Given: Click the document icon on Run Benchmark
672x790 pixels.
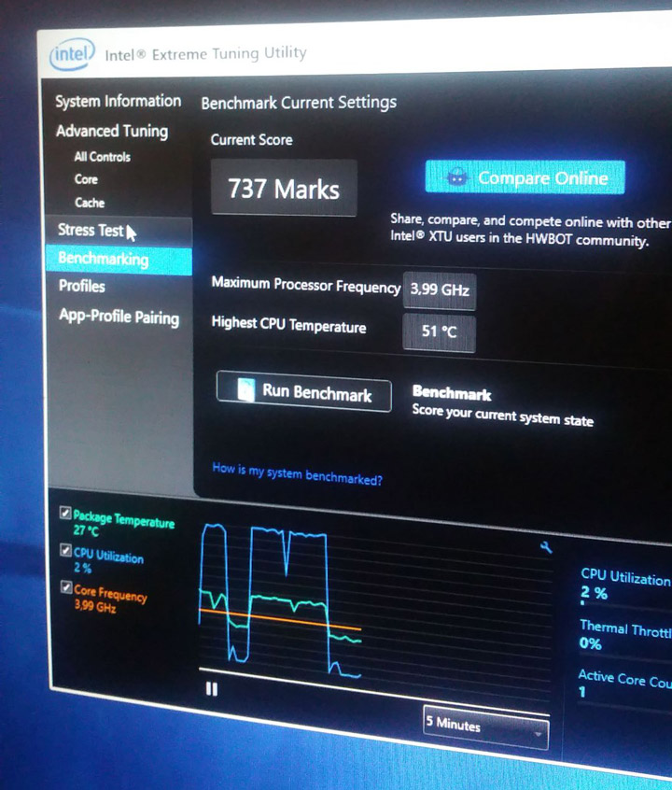Looking at the screenshot, I should [x=245, y=390].
